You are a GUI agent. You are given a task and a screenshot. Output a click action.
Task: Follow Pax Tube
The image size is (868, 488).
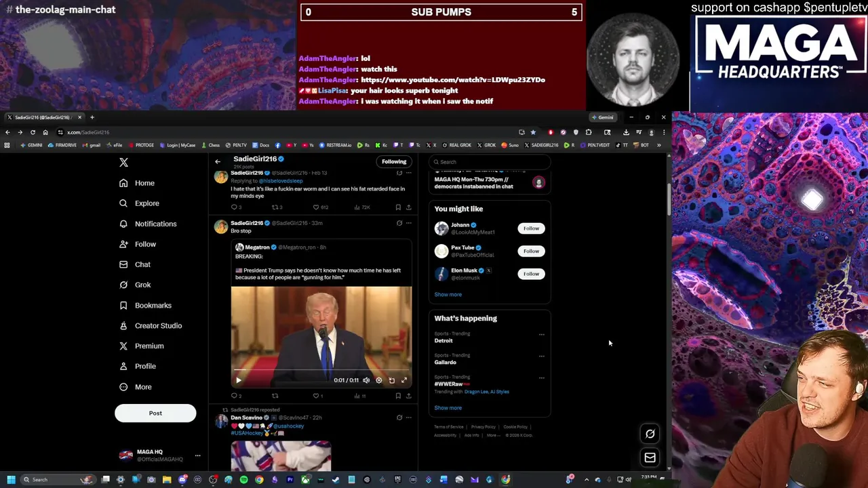(531, 251)
